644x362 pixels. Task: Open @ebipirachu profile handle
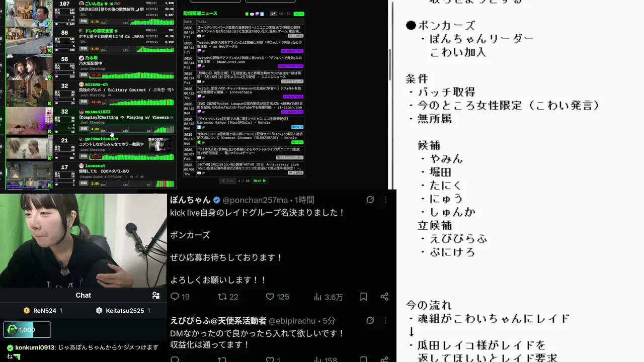pyautogui.click(x=292, y=321)
